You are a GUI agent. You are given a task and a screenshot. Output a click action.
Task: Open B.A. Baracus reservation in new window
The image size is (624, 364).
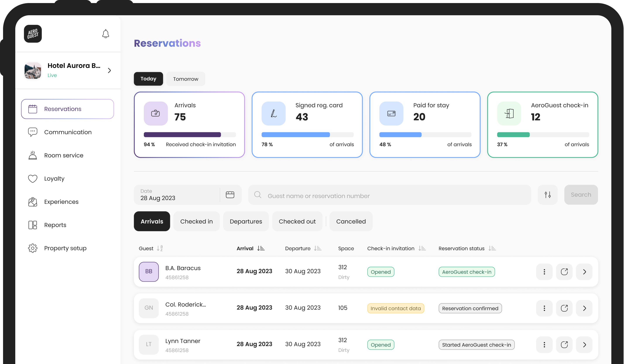564,272
